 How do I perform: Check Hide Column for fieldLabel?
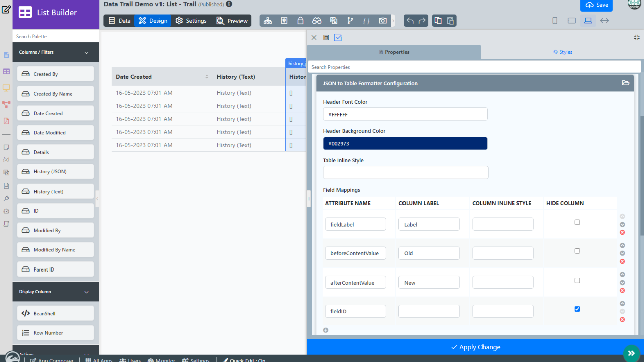pos(577,222)
